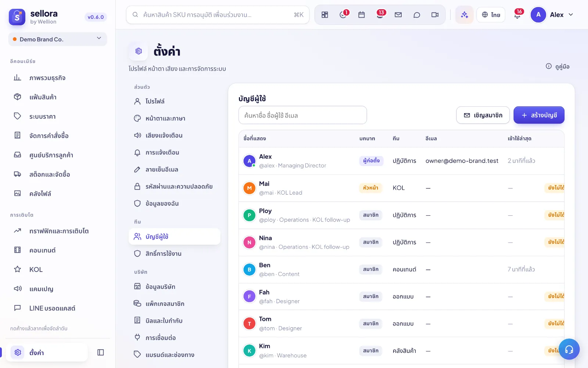
Task: Open the video camera icon in top toolbar
Action: 435,15
